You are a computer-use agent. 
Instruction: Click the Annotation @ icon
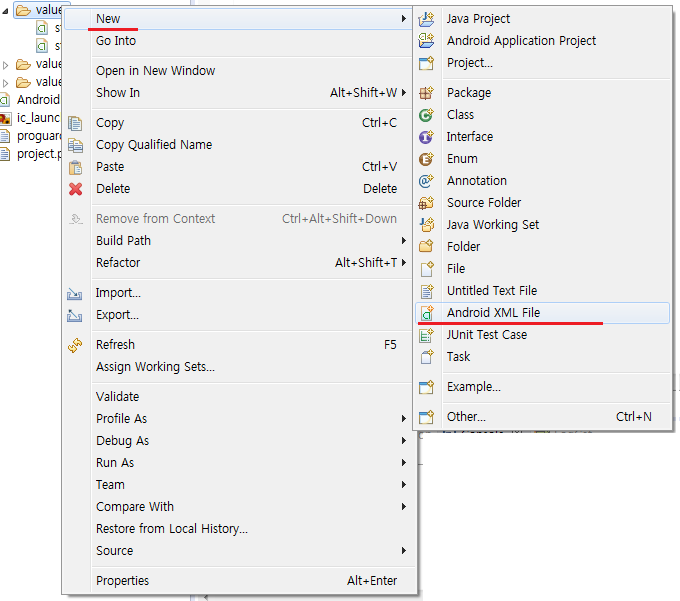click(426, 181)
